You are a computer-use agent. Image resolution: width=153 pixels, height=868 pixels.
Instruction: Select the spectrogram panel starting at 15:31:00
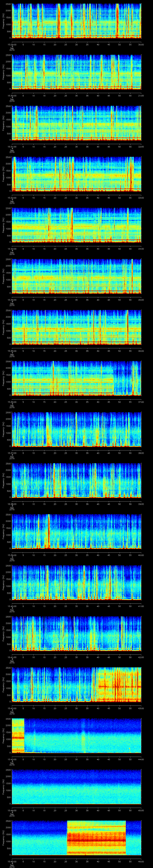77,123
